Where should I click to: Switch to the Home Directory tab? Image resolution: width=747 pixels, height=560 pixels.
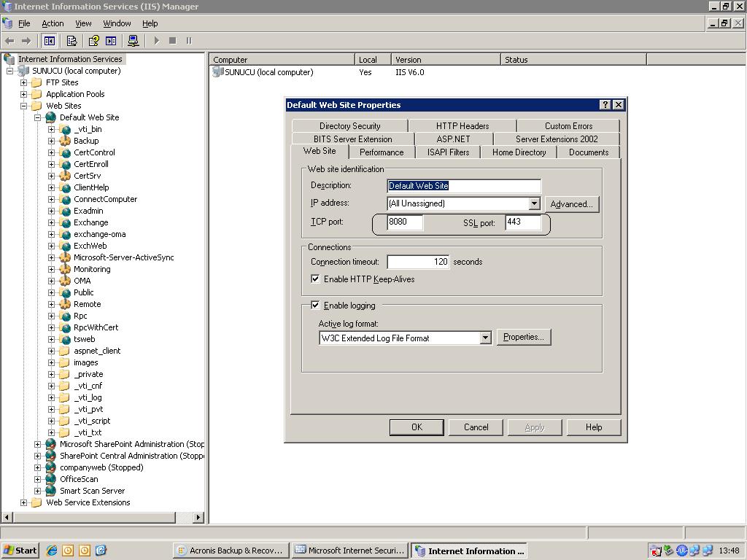point(519,152)
